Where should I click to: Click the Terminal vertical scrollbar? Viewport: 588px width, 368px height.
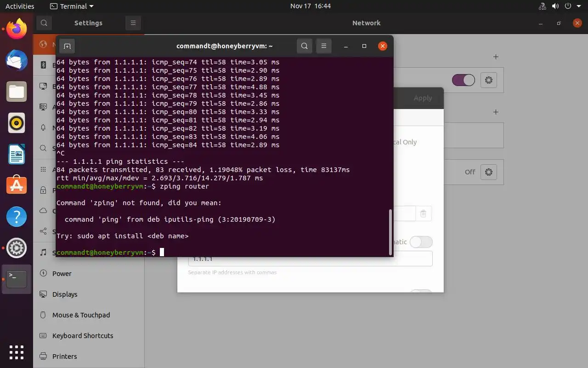tap(390, 232)
